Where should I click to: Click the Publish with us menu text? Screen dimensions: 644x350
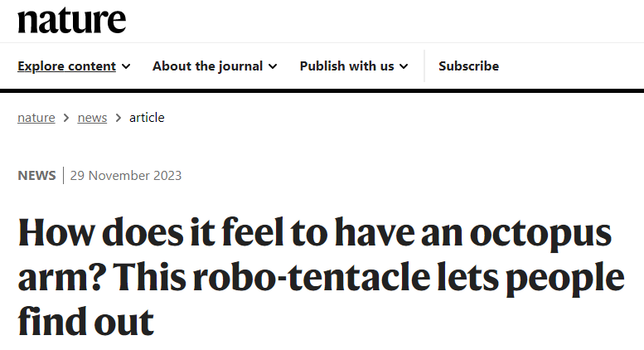[x=346, y=66]
